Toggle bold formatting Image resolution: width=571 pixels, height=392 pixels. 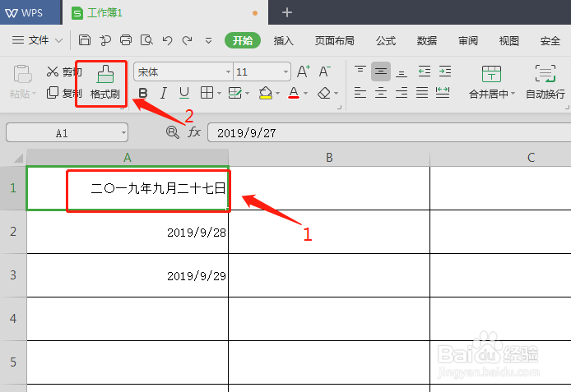[x=143, y=93]
